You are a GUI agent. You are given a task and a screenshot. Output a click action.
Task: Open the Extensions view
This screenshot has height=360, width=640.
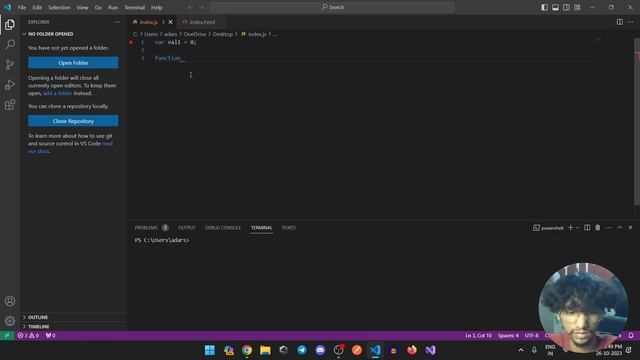[10, 105]
